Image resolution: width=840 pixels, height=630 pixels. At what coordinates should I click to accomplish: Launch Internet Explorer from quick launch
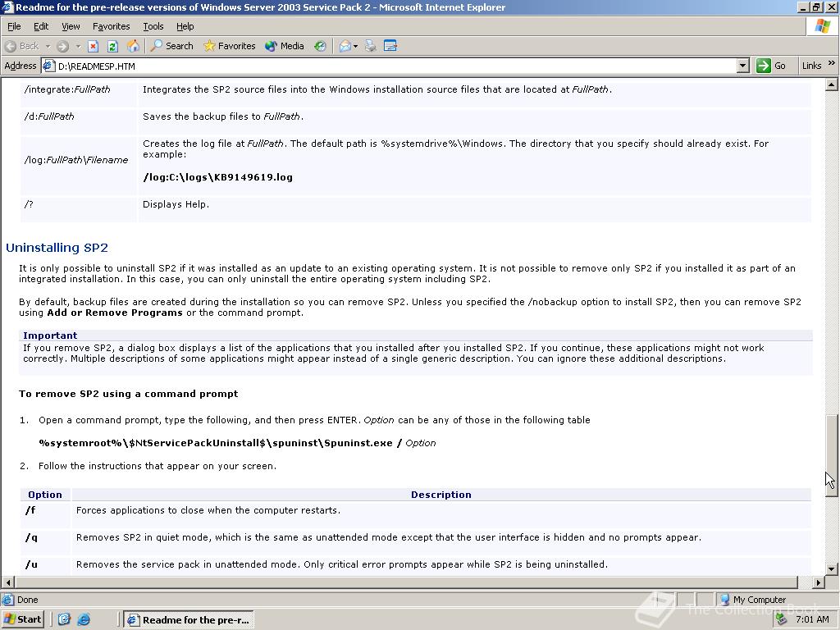coord(84,619)
